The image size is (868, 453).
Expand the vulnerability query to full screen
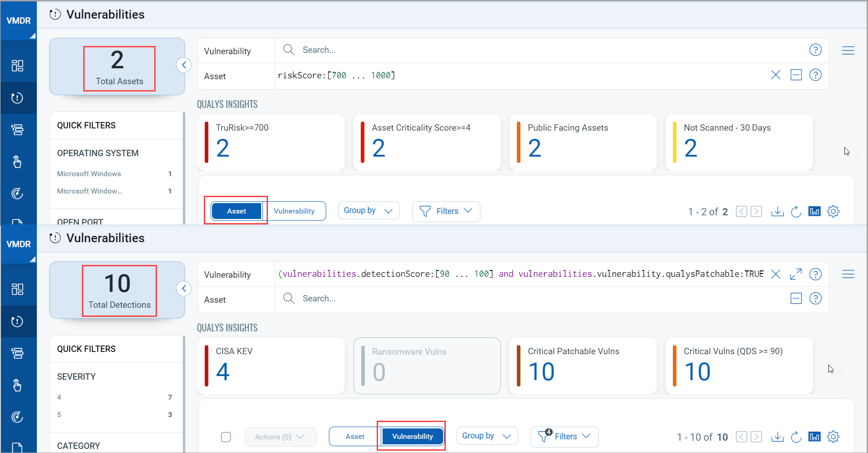coord(796,274)
